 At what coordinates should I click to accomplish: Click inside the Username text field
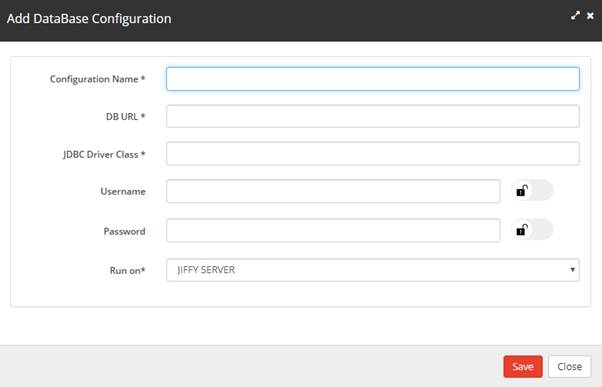tap(333, 191)
